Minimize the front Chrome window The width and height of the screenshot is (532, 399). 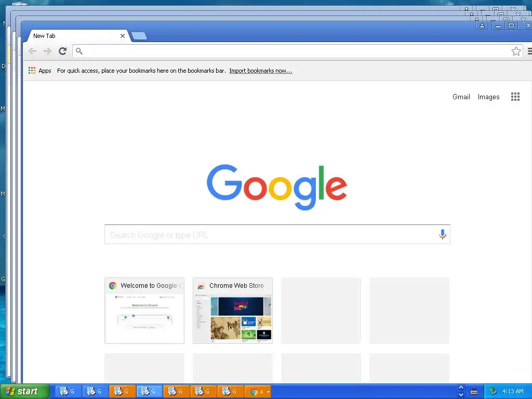coord(498,26)
